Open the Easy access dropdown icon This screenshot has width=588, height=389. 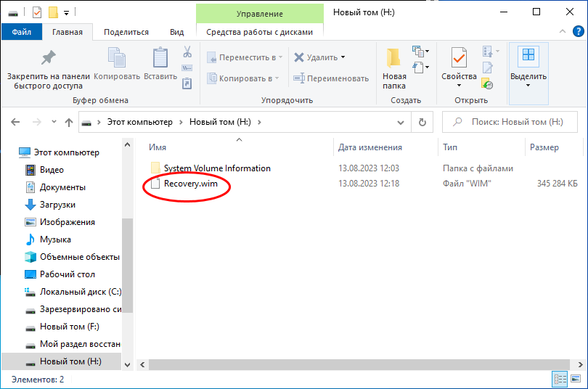pyautogui.click(x=421, y=67)
